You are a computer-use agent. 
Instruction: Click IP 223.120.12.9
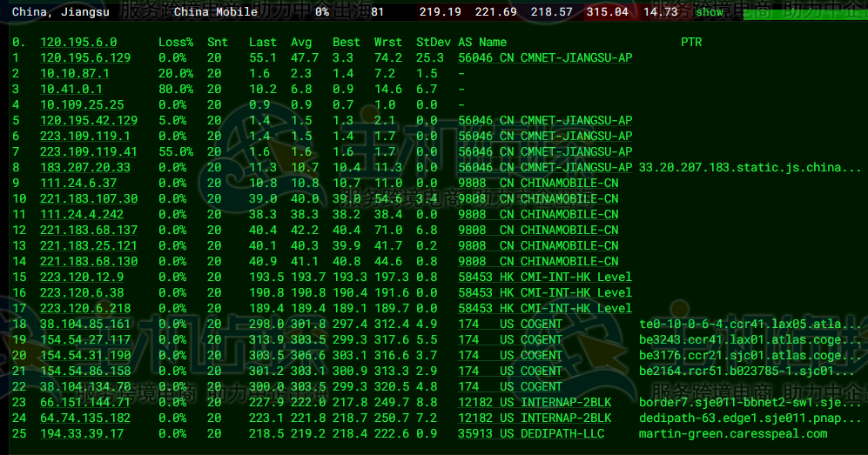click(82, 277)
